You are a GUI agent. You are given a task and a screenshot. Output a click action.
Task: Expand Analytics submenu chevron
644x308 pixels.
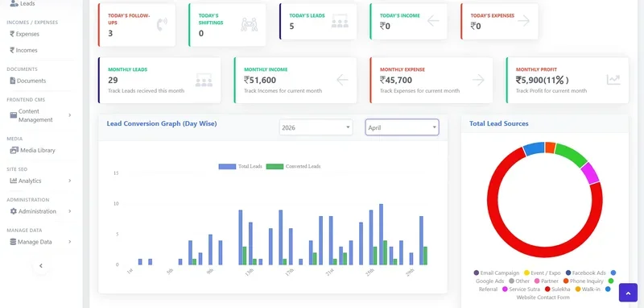pyautogui.click(x=70, y=181)
